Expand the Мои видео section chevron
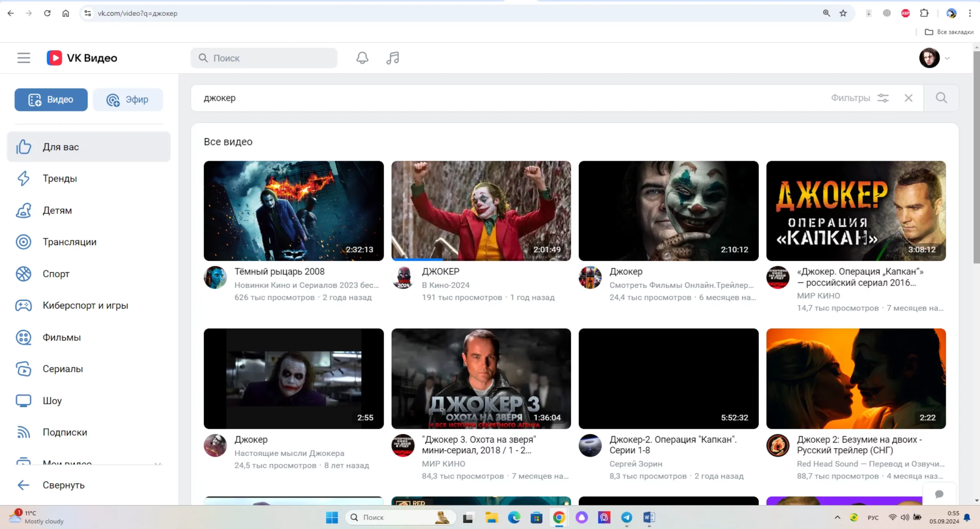 157,463
